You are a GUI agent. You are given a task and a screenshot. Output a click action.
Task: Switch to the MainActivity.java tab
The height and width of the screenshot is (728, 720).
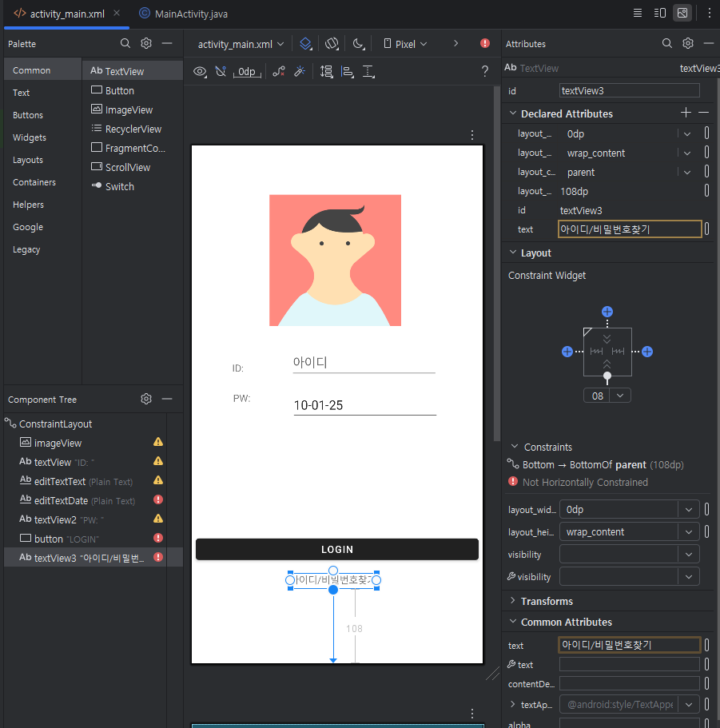pyautogui.click(x=184, y=14)
